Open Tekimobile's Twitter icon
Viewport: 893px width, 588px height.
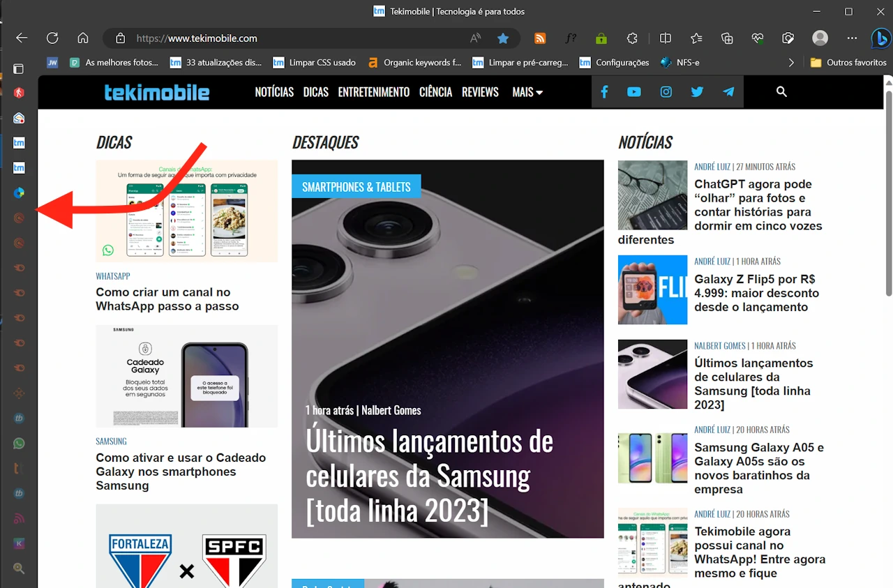(x=697, y=92)
